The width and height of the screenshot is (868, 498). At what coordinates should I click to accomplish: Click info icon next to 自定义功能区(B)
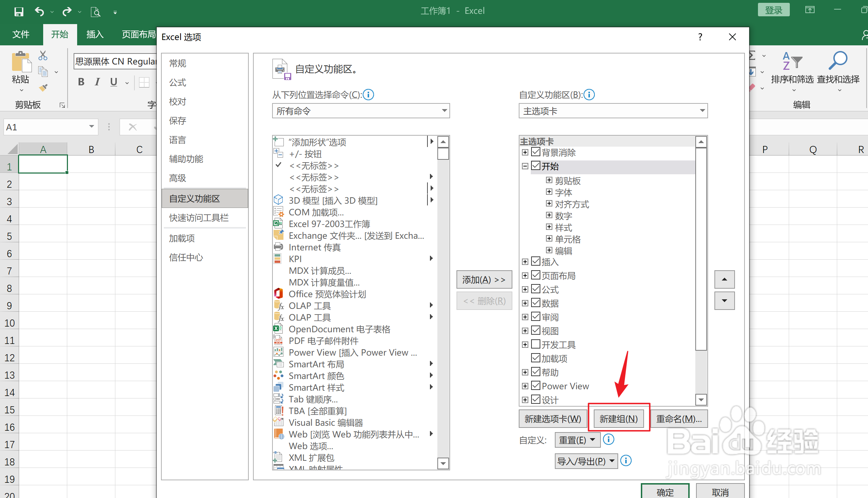coord(589,95)
